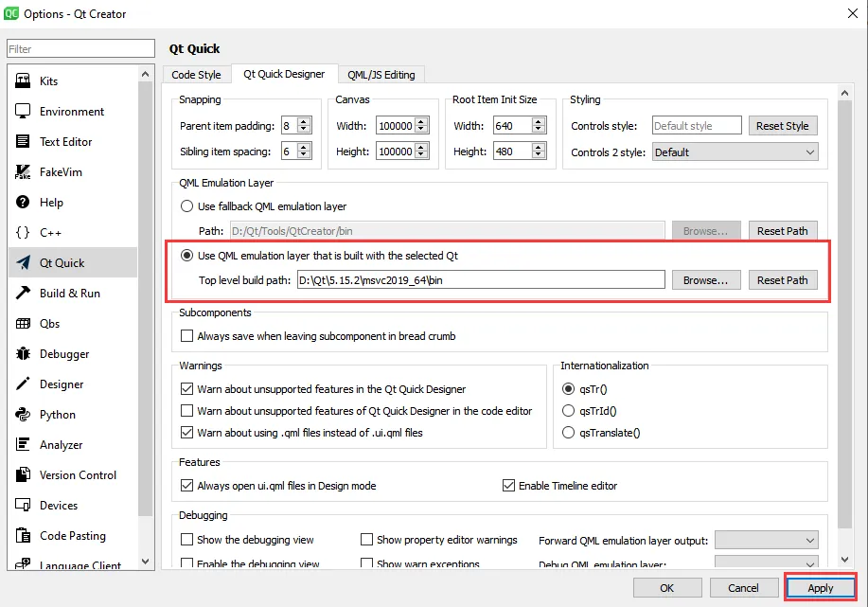The height and width of the screenshot is (607, 868).
Task: Select Use fallback QML emulation layer
Action: coord(186,206)
